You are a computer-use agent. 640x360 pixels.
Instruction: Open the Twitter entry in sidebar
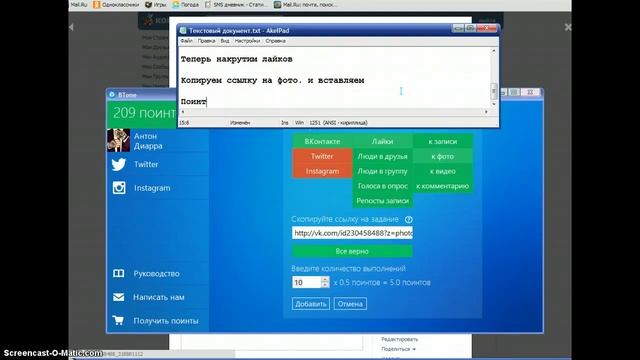158,164
